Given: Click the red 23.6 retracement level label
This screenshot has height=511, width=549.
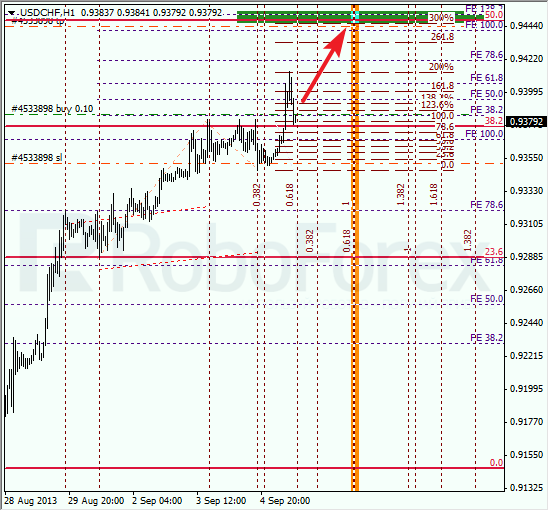Looking at the screenshot, I should [494, 251].
